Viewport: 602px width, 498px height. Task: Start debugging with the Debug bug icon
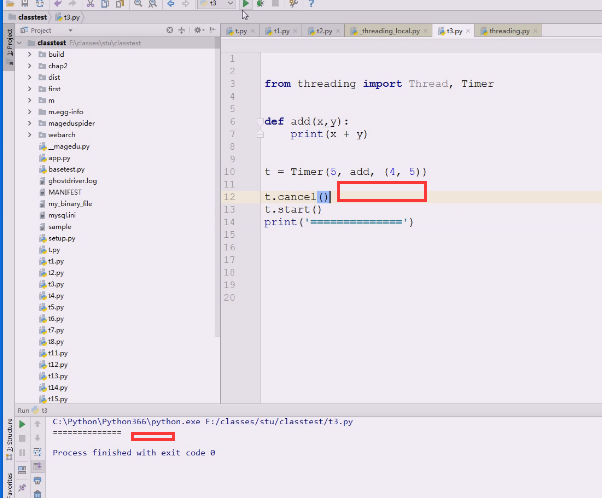261,4
